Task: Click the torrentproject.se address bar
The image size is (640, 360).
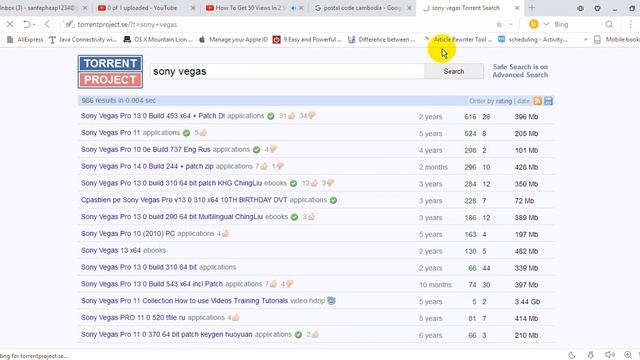Action: pos(278,24)
